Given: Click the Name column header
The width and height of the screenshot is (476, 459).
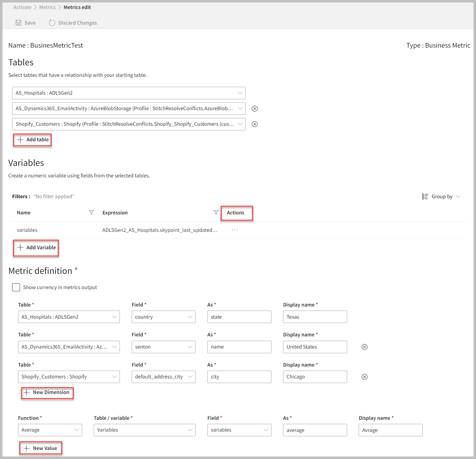Looking at the screenshot, I should click(24, 213).
